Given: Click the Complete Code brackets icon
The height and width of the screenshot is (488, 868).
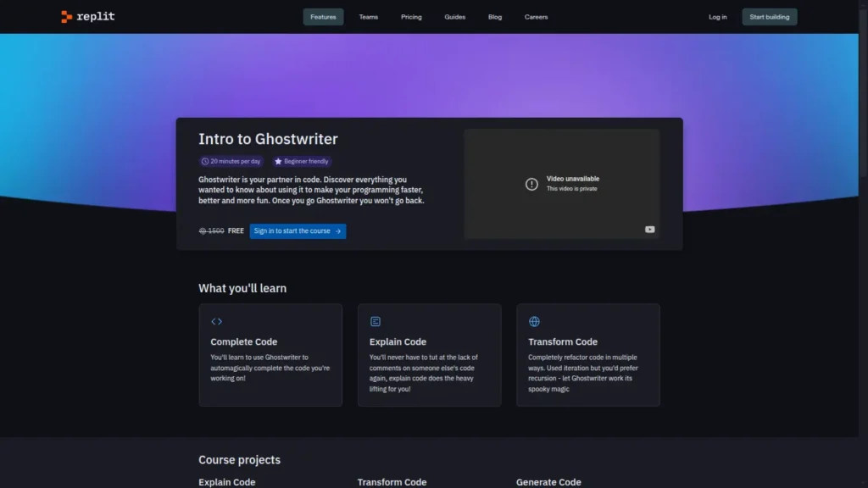Looking at the screenshot, I should coord(216,321).
